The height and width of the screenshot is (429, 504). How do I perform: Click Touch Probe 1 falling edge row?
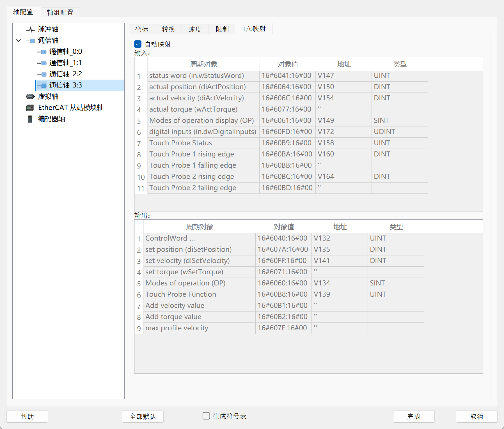click(x=203, y=165)
